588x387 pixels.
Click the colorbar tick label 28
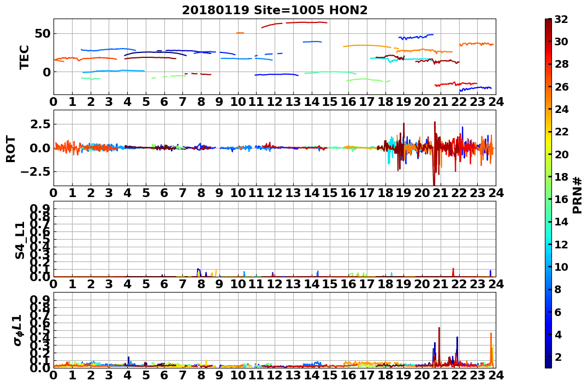pos(561,64)
